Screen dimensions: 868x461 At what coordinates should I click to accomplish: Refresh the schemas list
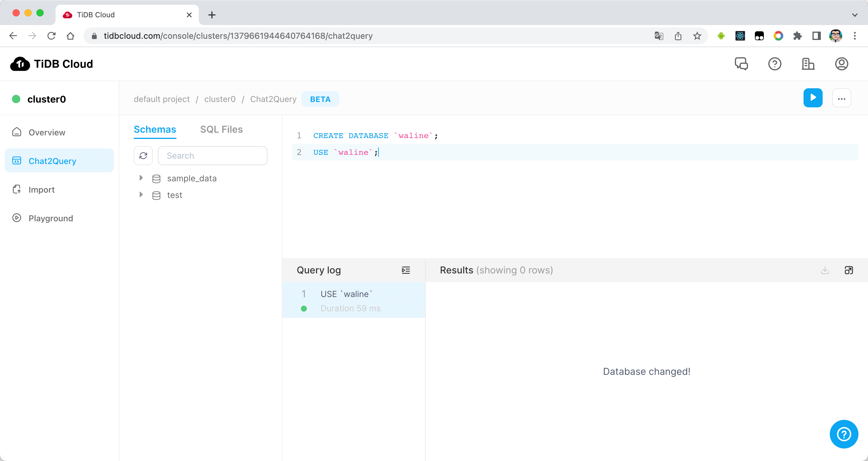(143, 156)
